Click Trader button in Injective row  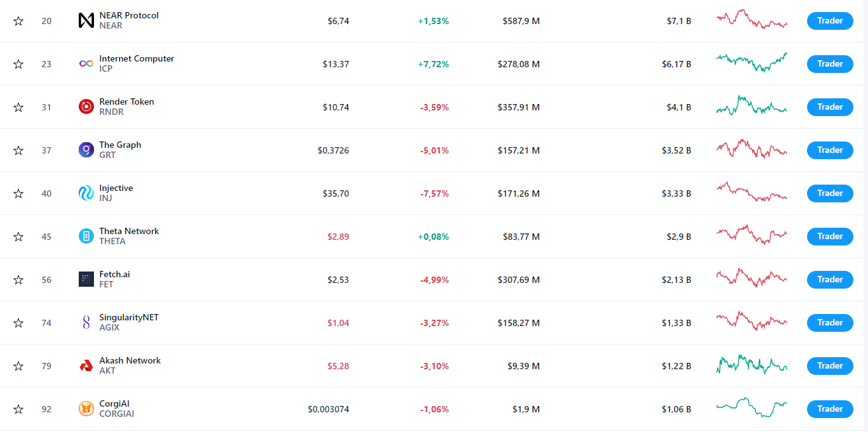pos(829,193)
